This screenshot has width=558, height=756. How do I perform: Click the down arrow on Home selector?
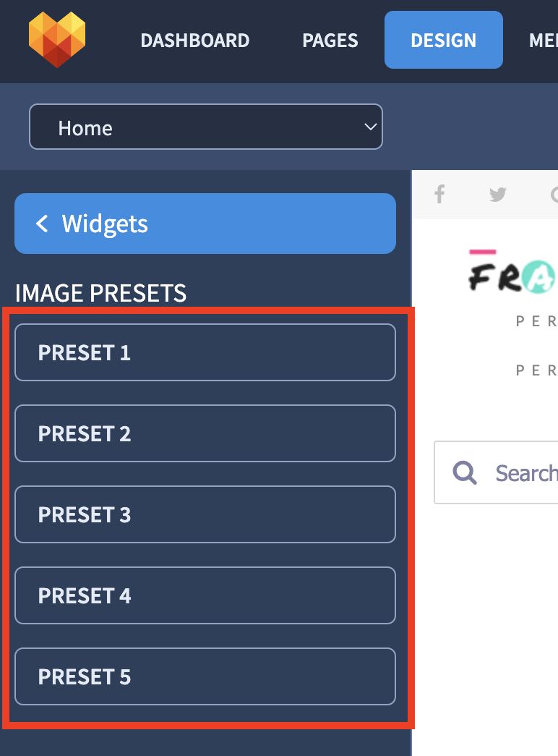(x=370, y=127)
